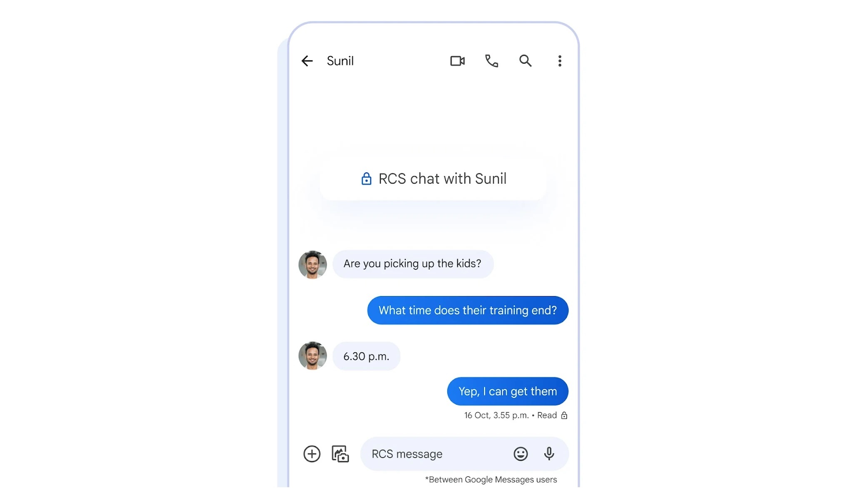Tap the plus attachment icon

pyautogui.click(x=312, y=454)
